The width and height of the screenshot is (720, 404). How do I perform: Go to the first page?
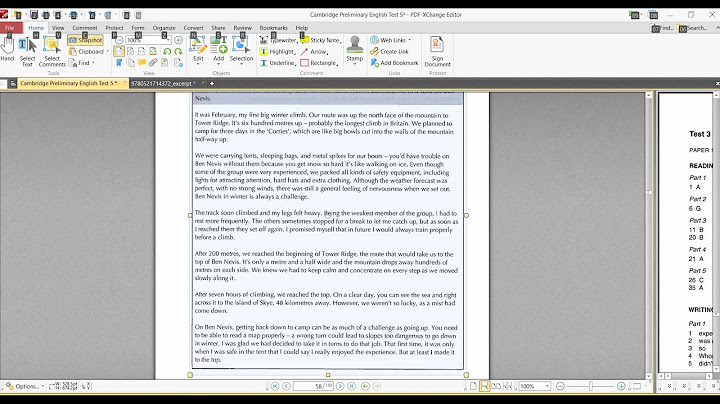pyautogui.click(x=275, y=387)
